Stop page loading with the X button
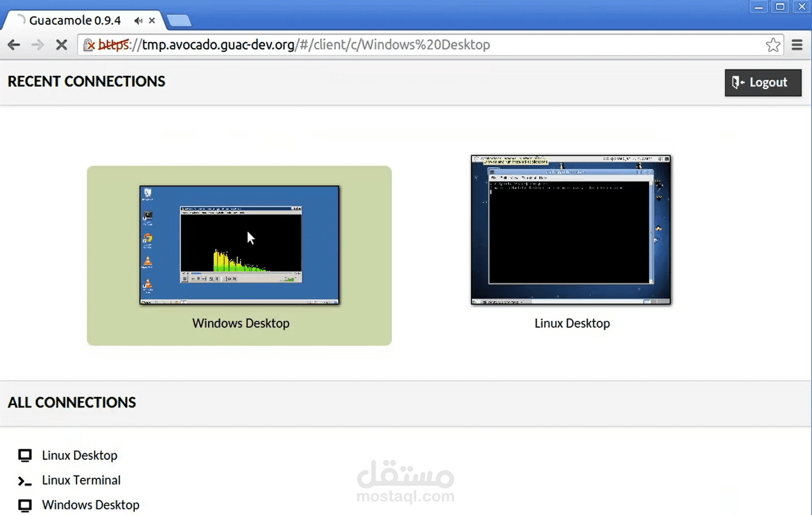 tap(62, 45)
